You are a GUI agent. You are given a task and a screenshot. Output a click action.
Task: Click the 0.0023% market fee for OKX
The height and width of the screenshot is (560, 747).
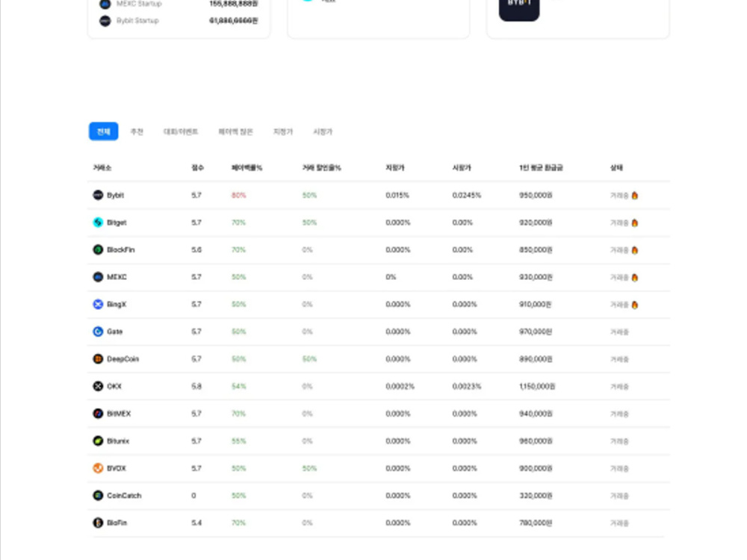click(467, 386)
